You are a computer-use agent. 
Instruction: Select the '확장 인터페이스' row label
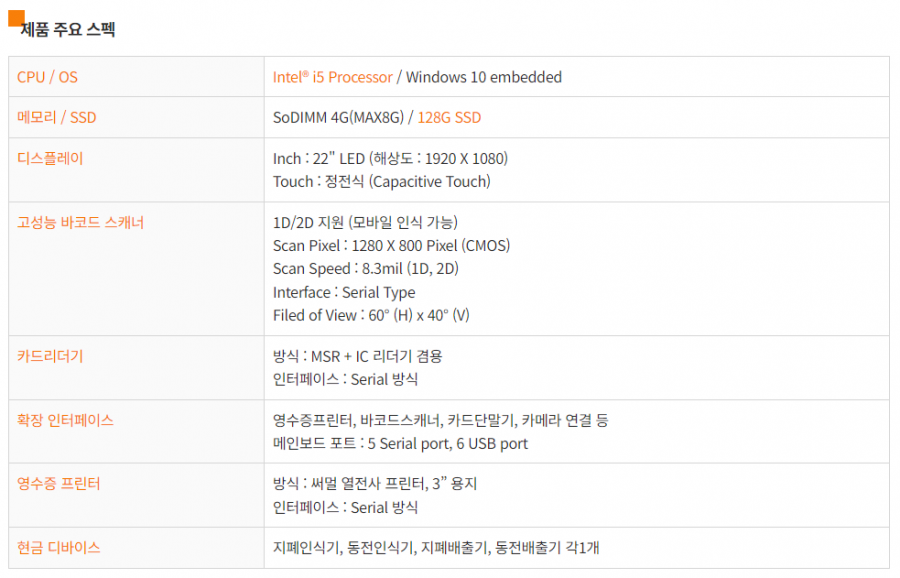66,420
